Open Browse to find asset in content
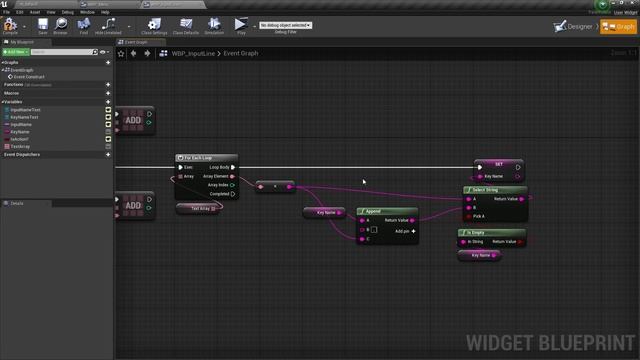640x360 pixels. [x=61, y=25]
